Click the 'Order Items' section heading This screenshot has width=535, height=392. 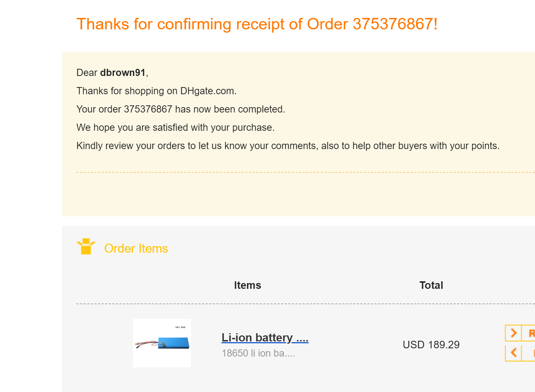136,248
